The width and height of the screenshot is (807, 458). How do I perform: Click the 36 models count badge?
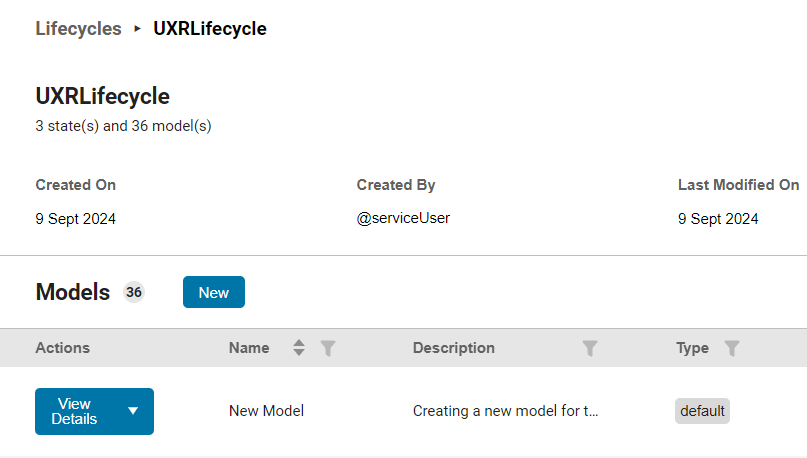tap(134, 292)
